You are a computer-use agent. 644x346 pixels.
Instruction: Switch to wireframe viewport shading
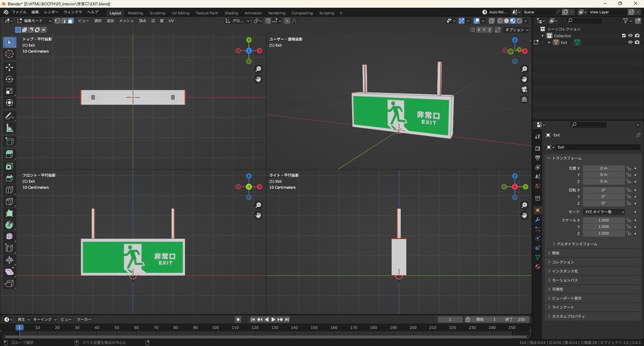(500, 21)
